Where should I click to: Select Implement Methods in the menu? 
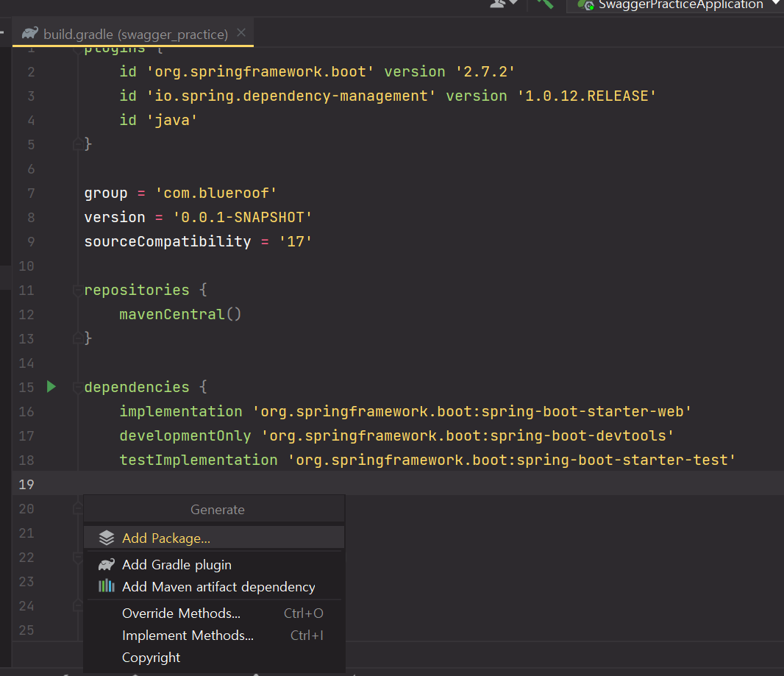[187, 634]
